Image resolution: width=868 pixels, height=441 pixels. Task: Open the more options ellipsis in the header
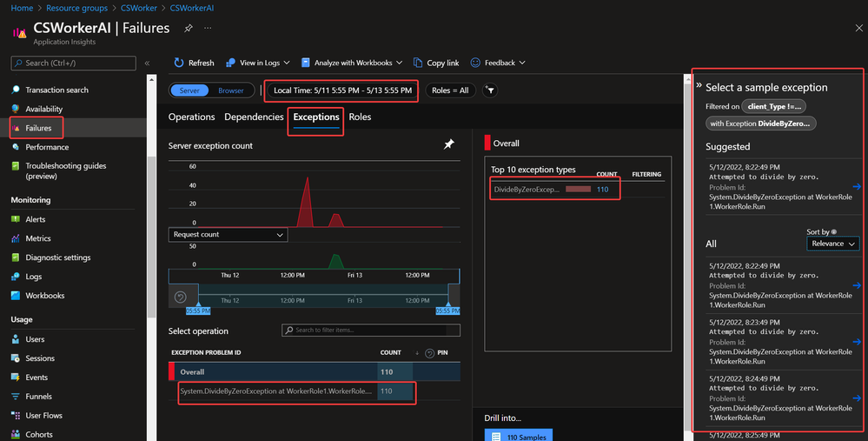(x=208, y=28)
